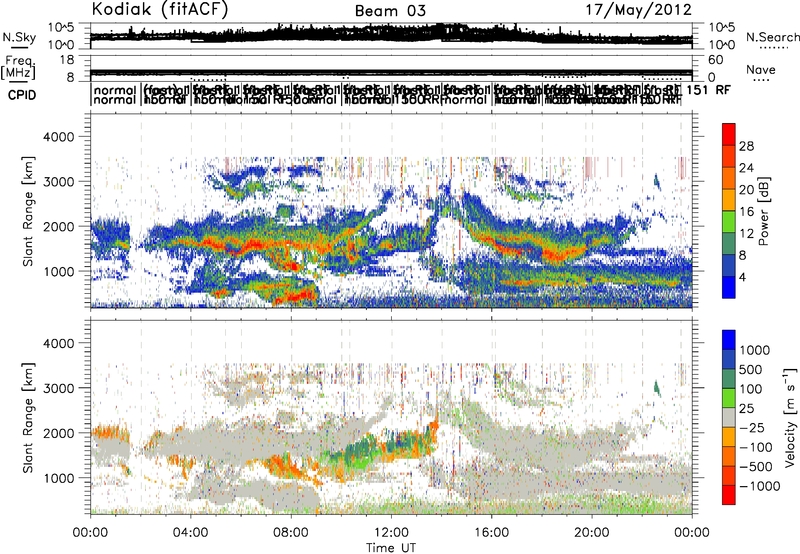Click the 'Beam 03' header label
The width and height of the screenshot is (800, 554).
(390, 11)
